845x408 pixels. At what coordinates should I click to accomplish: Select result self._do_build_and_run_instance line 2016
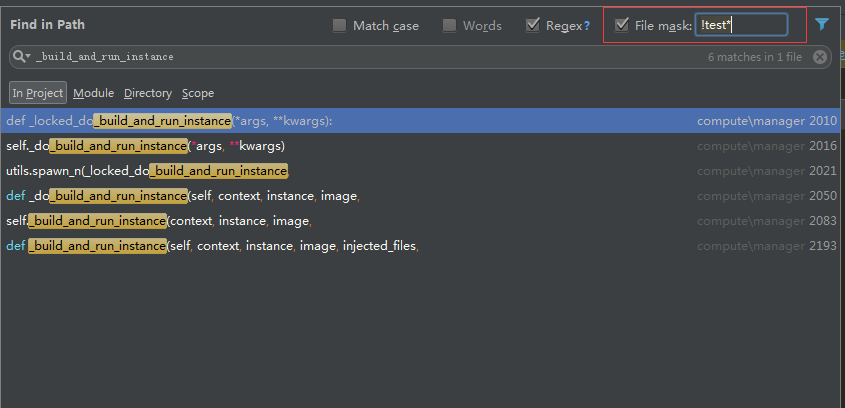click(x=300, y=146)
